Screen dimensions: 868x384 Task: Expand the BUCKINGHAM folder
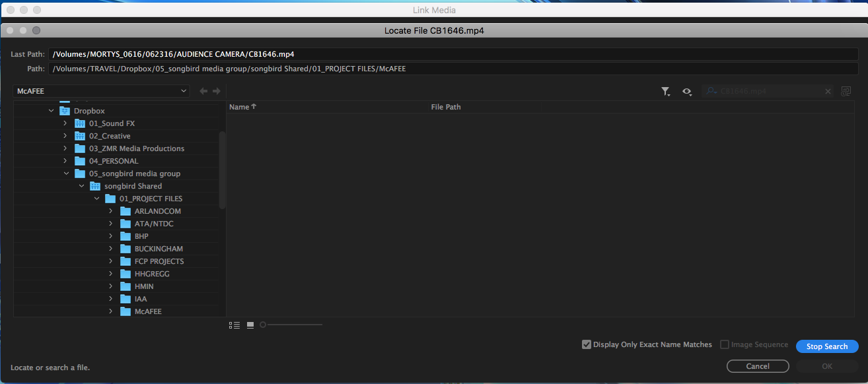pyautogui.click(x=110, y=249)
